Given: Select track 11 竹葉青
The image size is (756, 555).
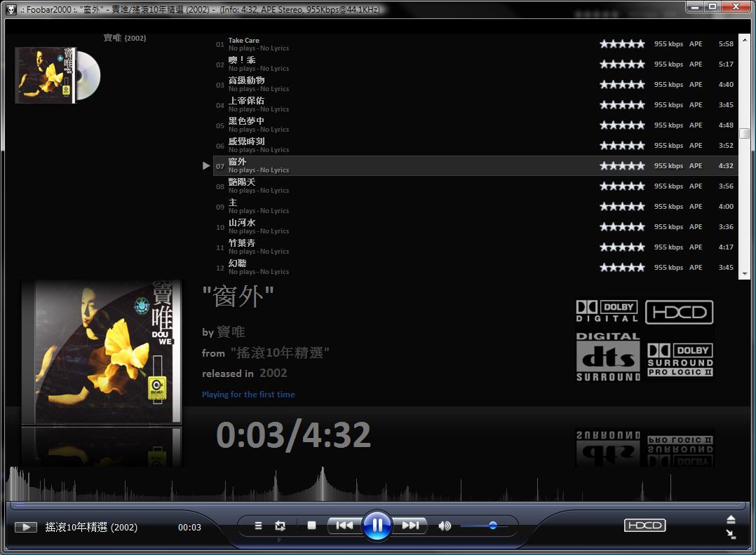Looking at the screenshot, I should 475,247.
